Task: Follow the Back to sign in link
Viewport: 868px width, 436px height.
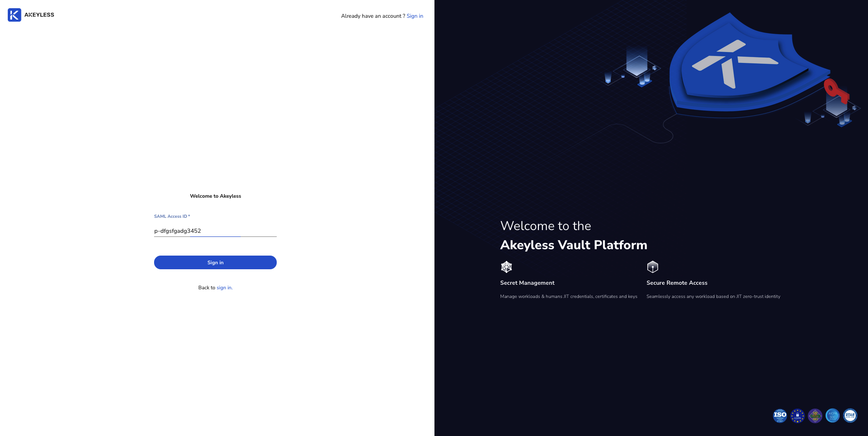Action: 224,287
